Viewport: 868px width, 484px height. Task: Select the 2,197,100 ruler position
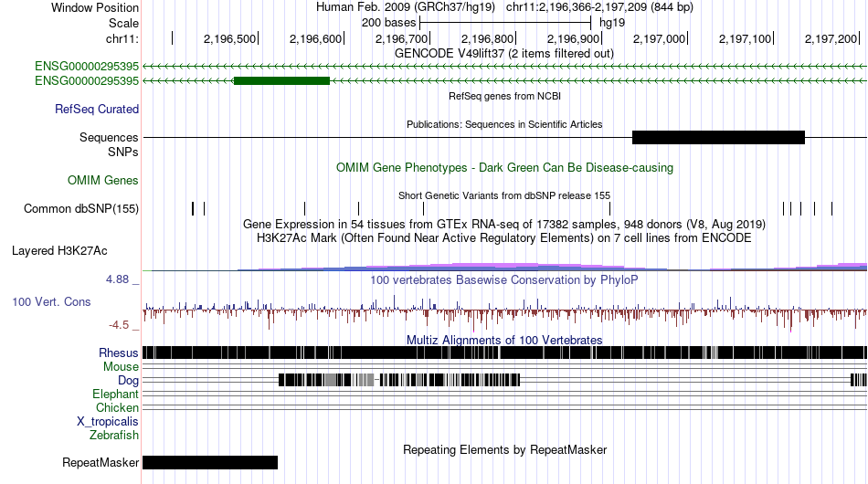[x=745, y=38]
